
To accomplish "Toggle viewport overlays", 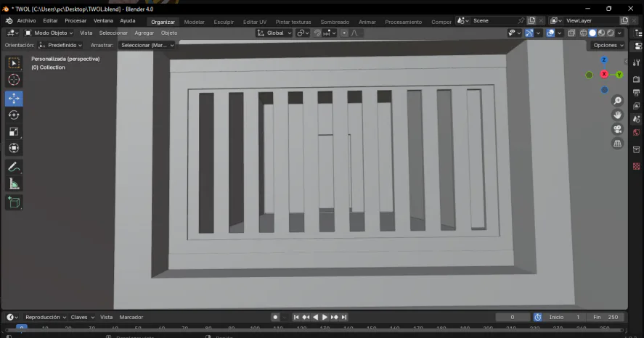I will (x=550, y=33).
